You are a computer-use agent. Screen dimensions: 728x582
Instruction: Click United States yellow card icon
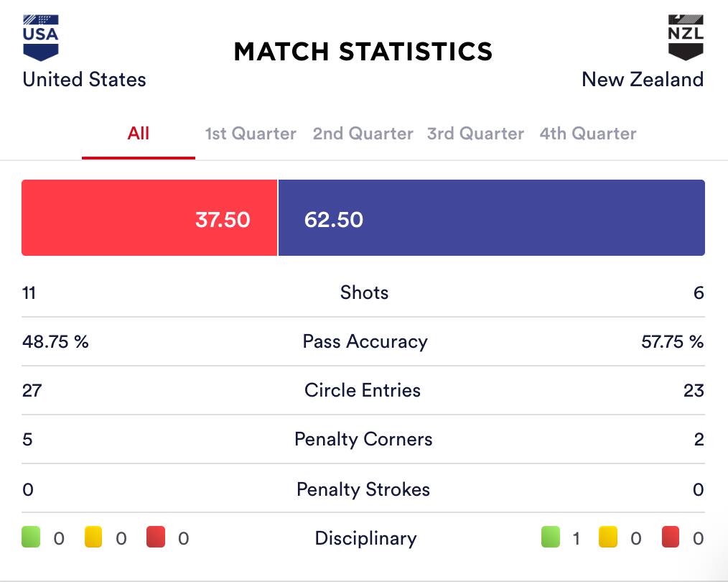click(93, 537)
